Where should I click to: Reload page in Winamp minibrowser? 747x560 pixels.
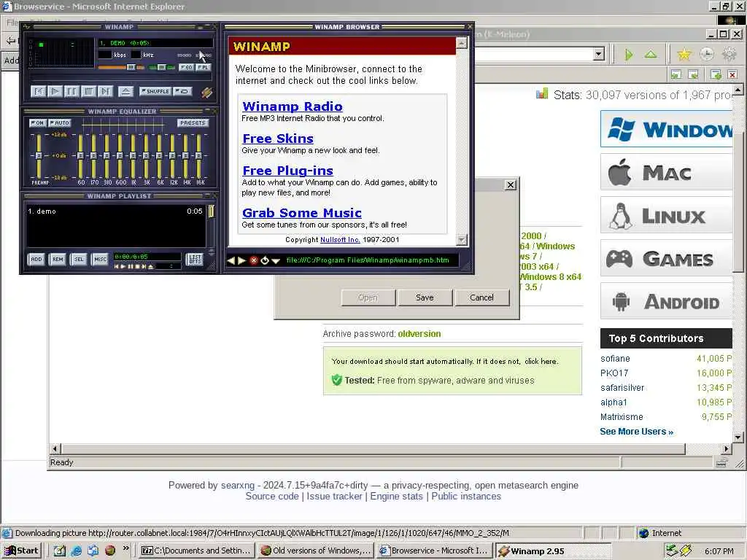264,260
